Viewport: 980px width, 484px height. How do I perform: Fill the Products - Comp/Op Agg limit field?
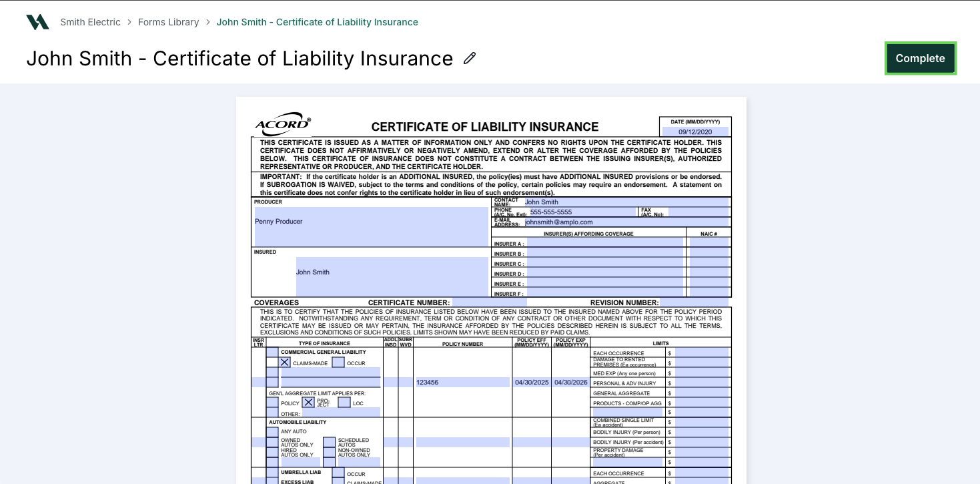click(702, 403)
